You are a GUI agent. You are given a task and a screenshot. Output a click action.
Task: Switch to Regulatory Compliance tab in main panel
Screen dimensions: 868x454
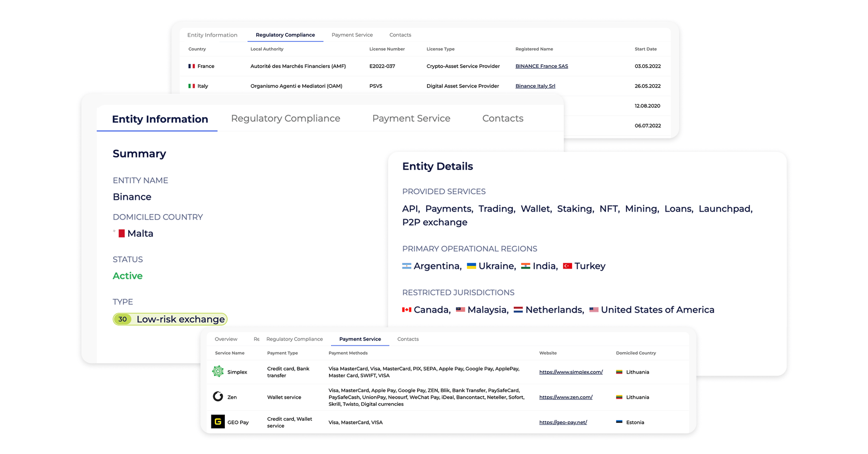tap(286, 118)
